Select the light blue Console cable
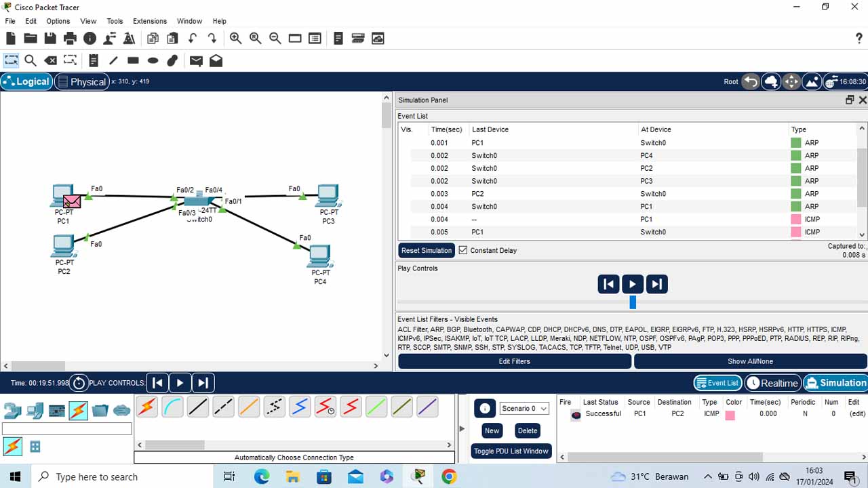The height and width of the screenshot is (488, 868). 172,407
